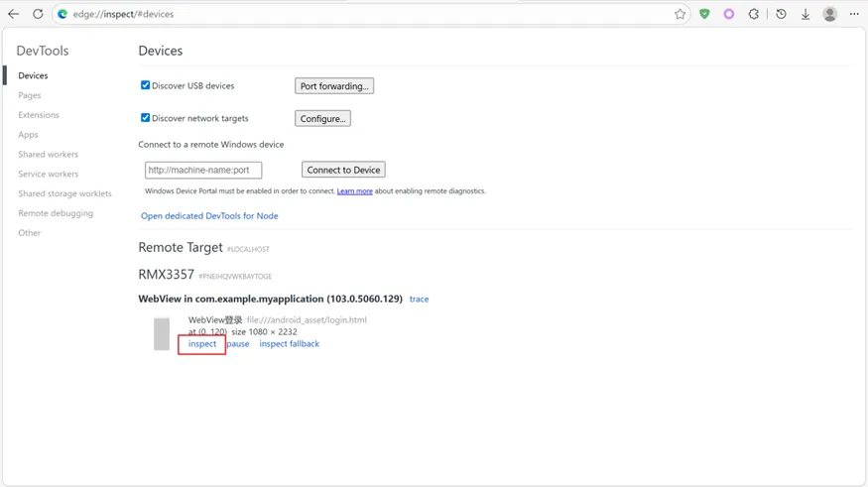Viewport: 868px width, 487px height.
Task: Click the Configure... button
Action: point(322,118)
